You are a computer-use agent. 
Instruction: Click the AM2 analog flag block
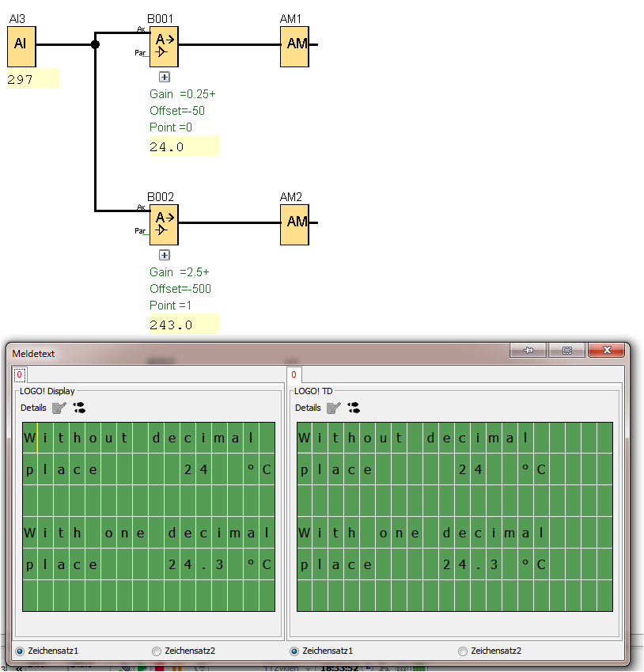coord(294,225)
